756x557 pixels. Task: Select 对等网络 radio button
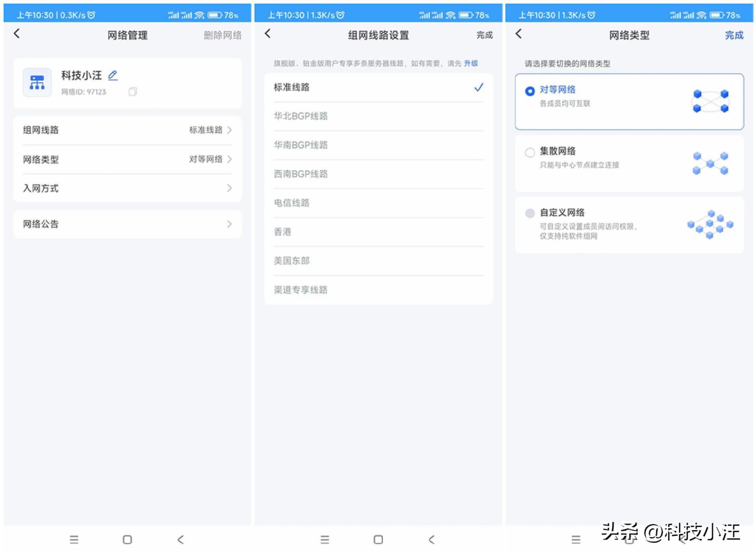pyautogui.click(x=530, y=91)
